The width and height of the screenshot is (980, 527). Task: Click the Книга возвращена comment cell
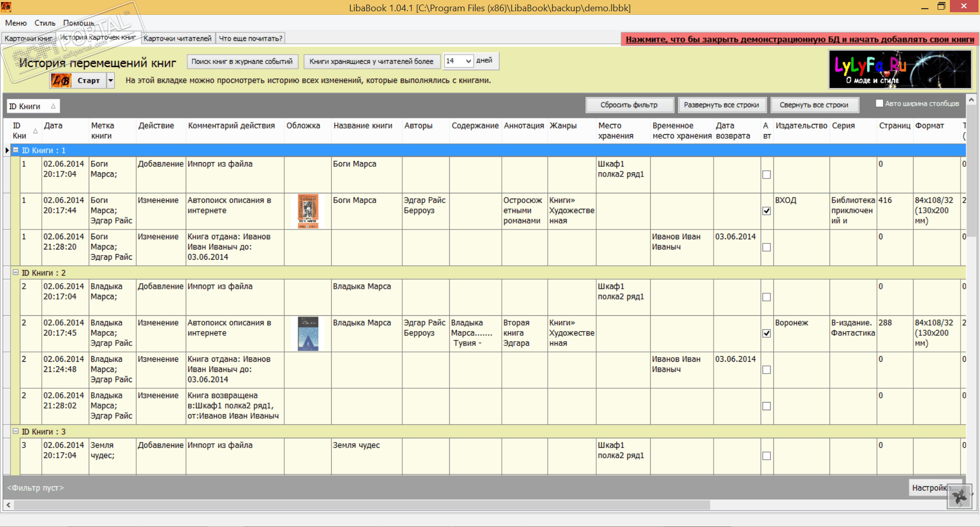click(234, 406)
